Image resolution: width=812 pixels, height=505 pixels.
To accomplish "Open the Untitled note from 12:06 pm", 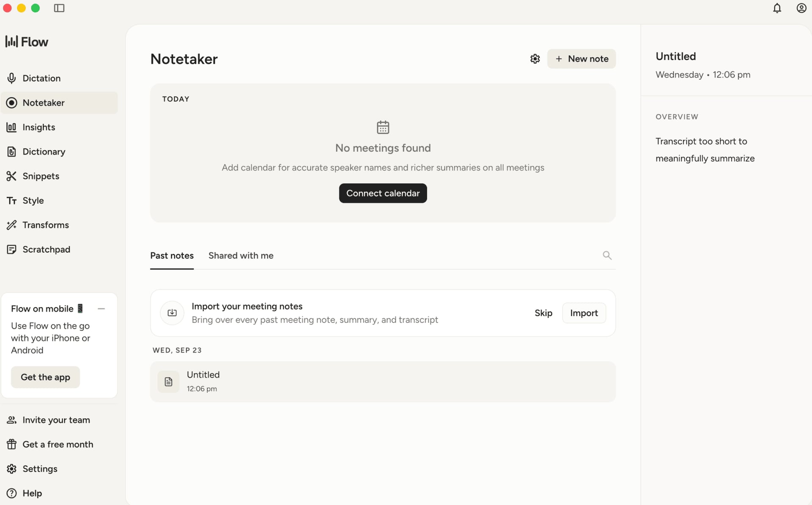I will coord(383,382).
